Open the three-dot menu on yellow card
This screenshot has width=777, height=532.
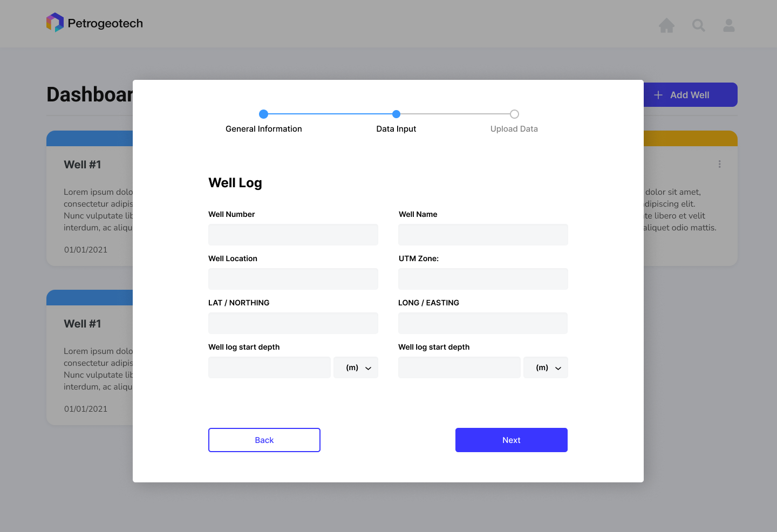point(719,164)
